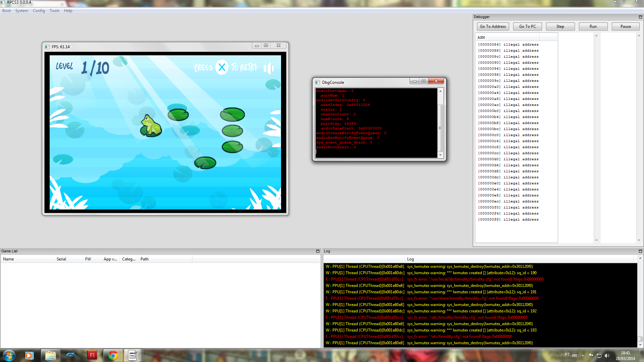The image size is (644, 362).
Task: Open the Boot menu
Action: 6,11
